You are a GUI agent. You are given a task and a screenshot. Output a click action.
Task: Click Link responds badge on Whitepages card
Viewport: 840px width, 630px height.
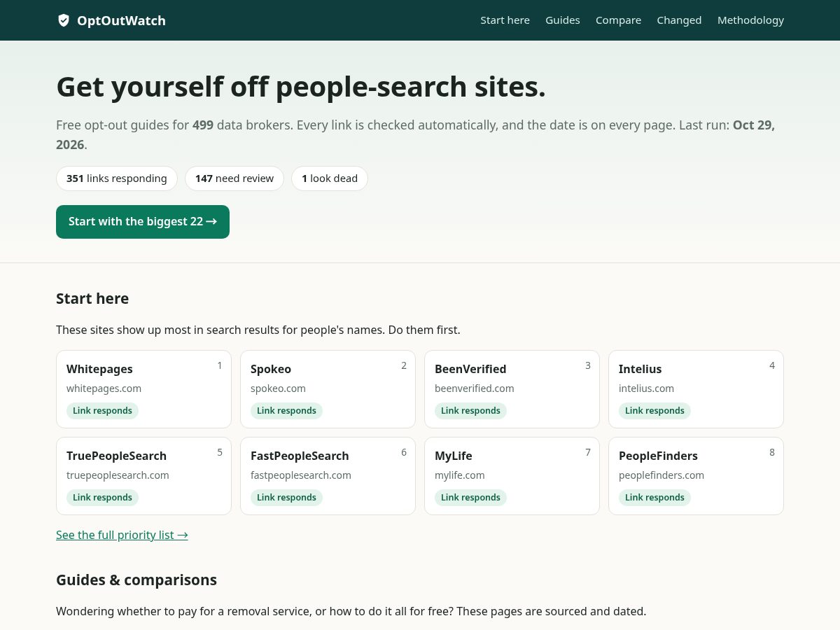point(102,411)
